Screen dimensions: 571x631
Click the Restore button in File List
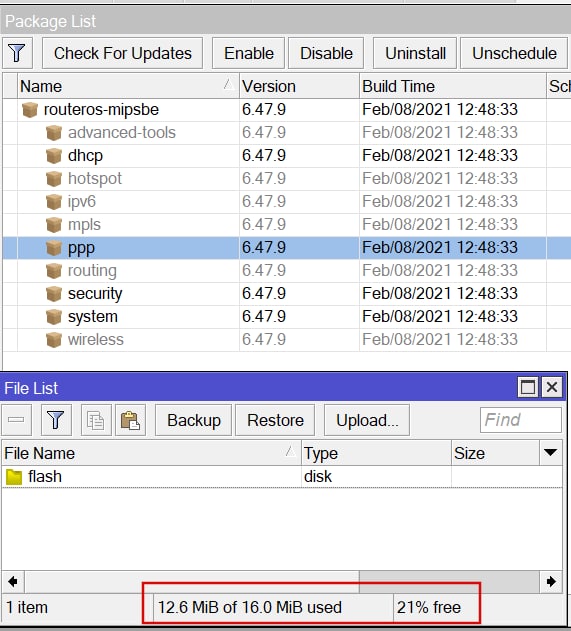[x=275, y=420]
